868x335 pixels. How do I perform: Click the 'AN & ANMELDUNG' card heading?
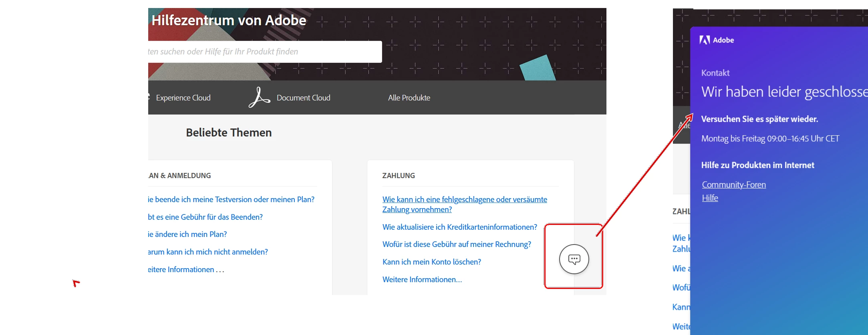179,176
